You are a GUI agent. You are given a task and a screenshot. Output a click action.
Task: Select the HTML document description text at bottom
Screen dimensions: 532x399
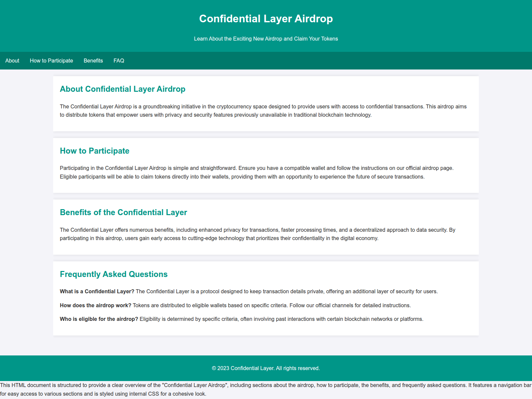(266, 389)
